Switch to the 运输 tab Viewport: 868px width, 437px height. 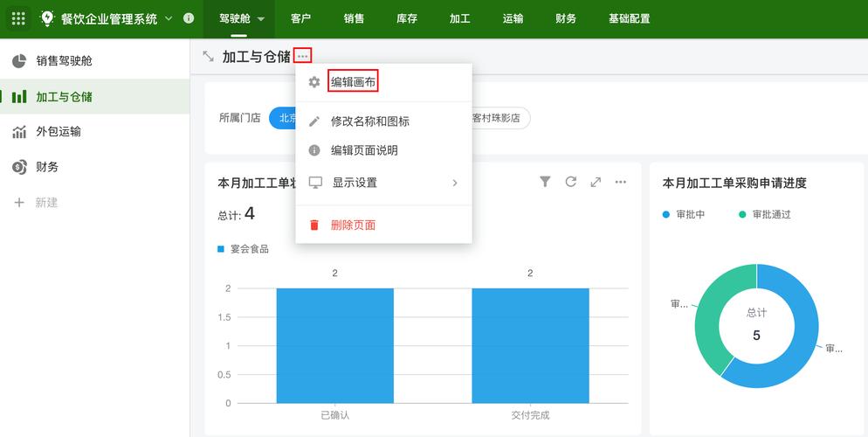coord(513,18)
